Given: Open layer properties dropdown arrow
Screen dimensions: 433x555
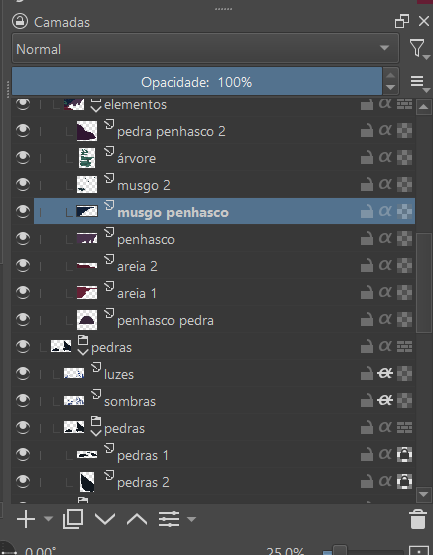Looking at the screenshot, I should [x=191, y=519].
